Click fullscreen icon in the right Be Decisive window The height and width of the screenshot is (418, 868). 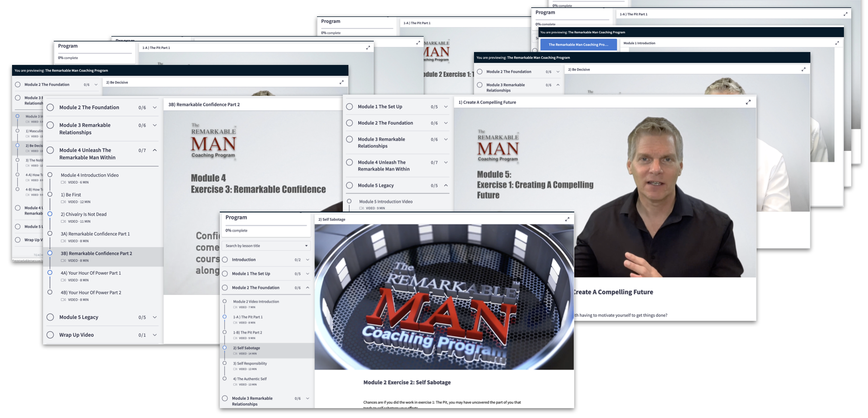click(803, 69)
